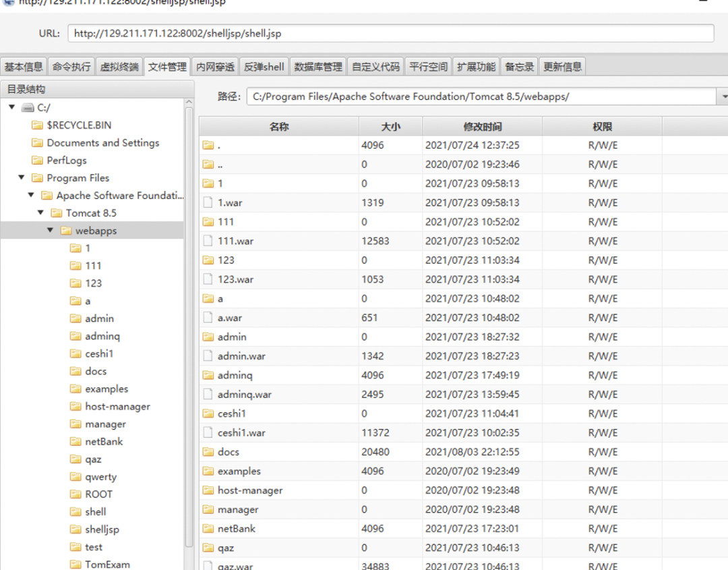Click the C:/ drive icon in tree
728x570 pixels.
tap(27, 107)
